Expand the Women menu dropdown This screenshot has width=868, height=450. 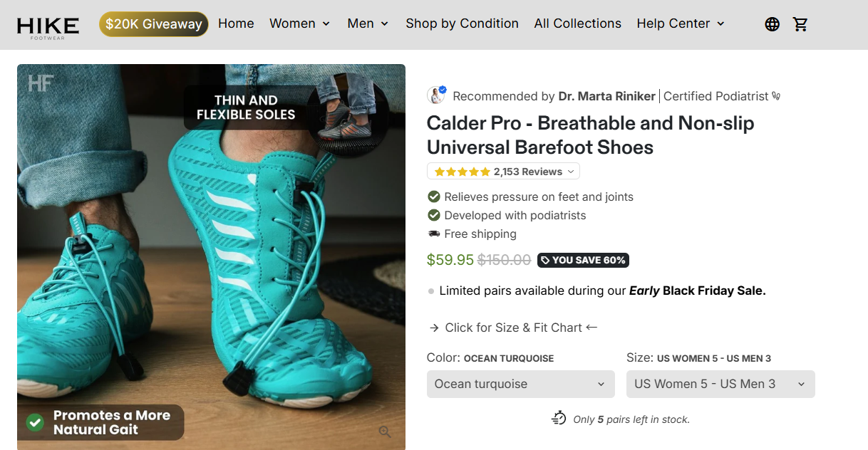click(x=299, y=23)
